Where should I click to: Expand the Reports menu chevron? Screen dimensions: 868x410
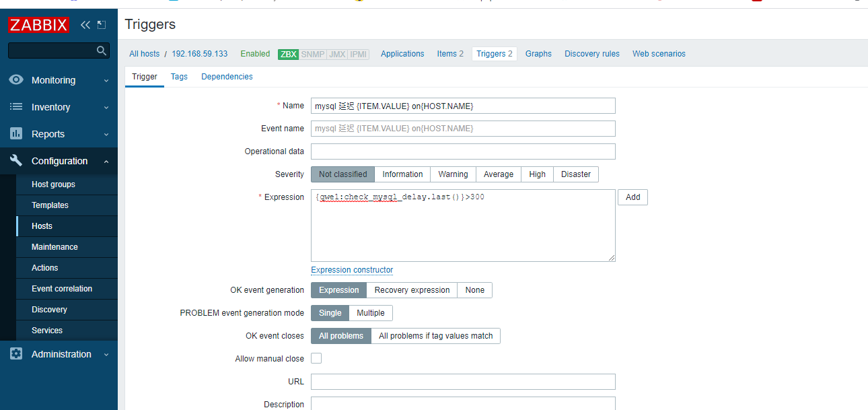click(106, 135)
